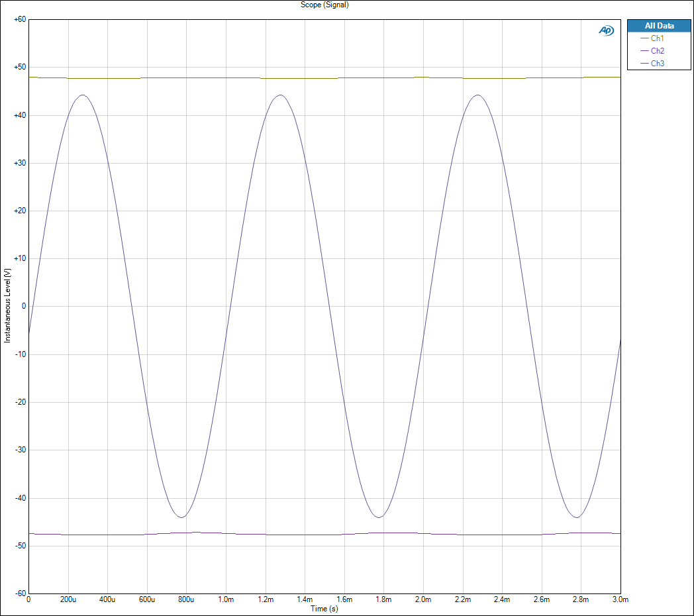The image size is (694, 616).
Task: Select the All Data legend header
Action: point(659,26)
